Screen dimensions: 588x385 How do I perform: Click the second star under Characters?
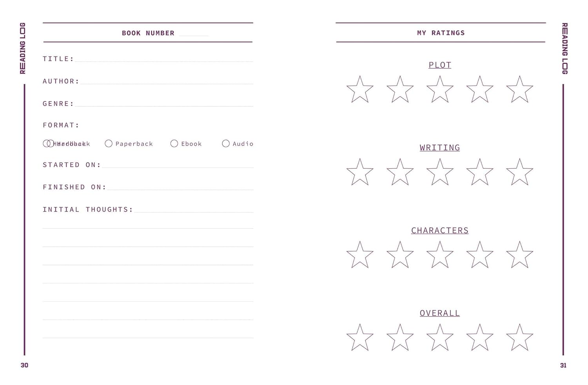(x=400, y=255)
